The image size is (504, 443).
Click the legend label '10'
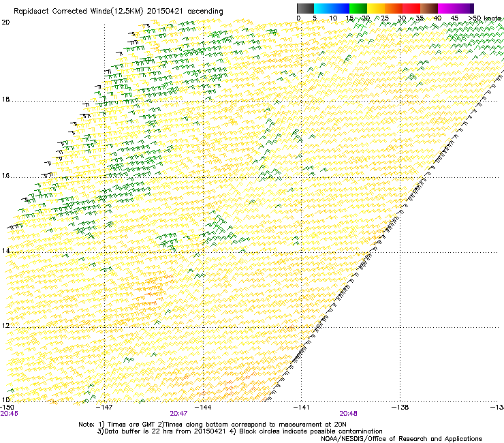[x=333, y=18]
